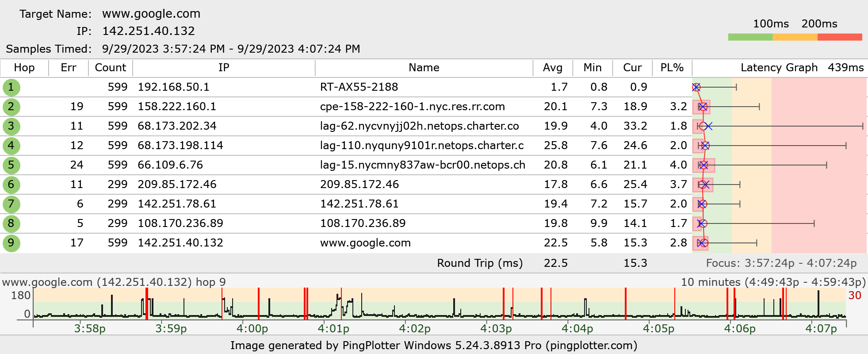Click IP address 66.109.6.76
The width and height of the screenshot is (868, 354).
170,165
